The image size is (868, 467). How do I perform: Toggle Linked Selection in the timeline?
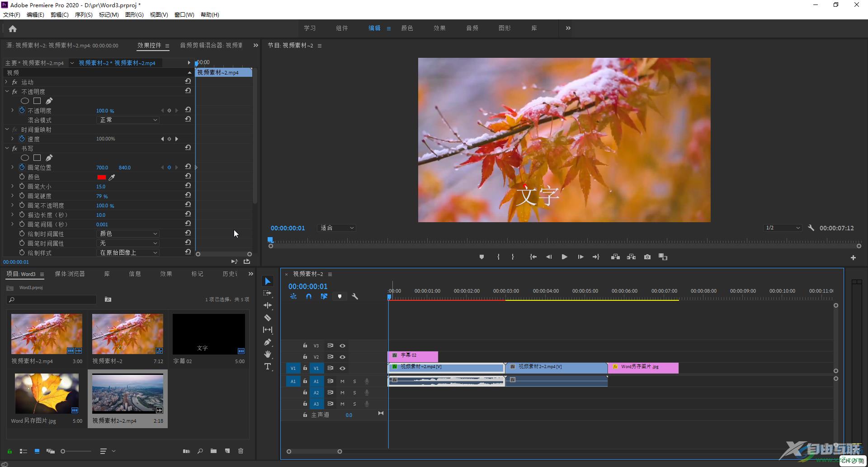tap(324, 297)
